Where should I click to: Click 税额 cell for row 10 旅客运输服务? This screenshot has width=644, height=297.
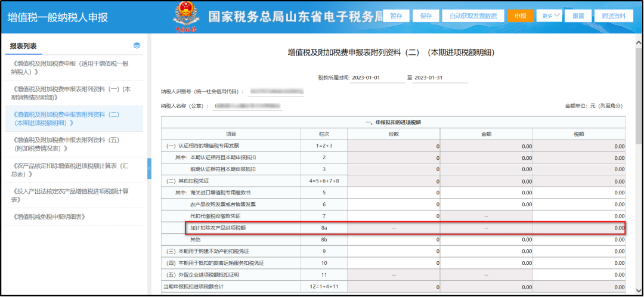coord(579,262)
